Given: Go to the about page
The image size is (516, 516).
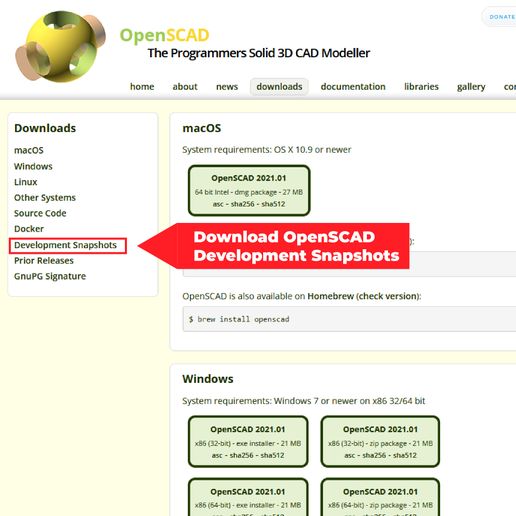Looking at the screenshot, I should [x=185, y=87].
